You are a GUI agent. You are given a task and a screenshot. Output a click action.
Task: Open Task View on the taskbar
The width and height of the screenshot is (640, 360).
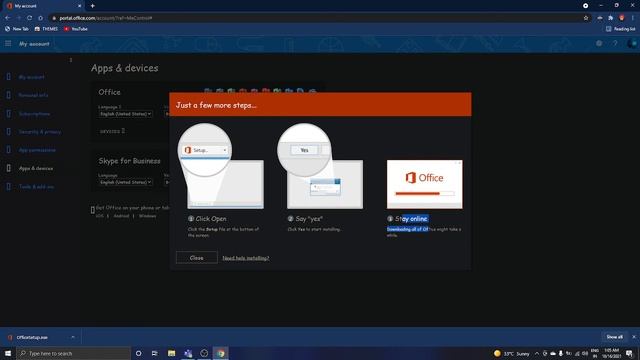click(155, 353)
